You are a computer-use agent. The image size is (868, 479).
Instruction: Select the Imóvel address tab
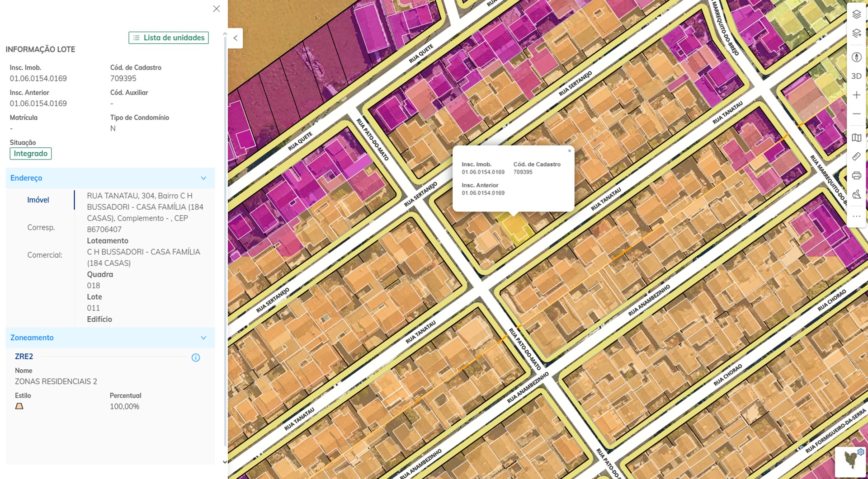tap(38, 200)
